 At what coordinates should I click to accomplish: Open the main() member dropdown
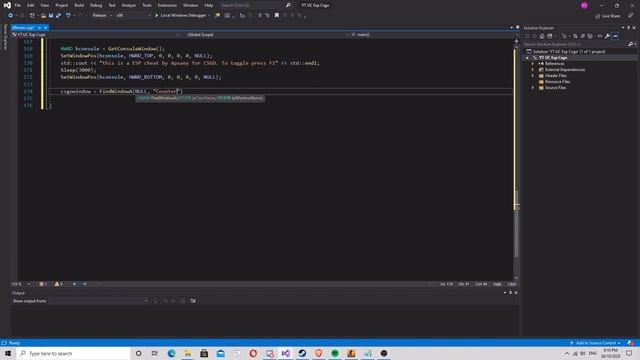pyautogui.click(x=433, y=35)
